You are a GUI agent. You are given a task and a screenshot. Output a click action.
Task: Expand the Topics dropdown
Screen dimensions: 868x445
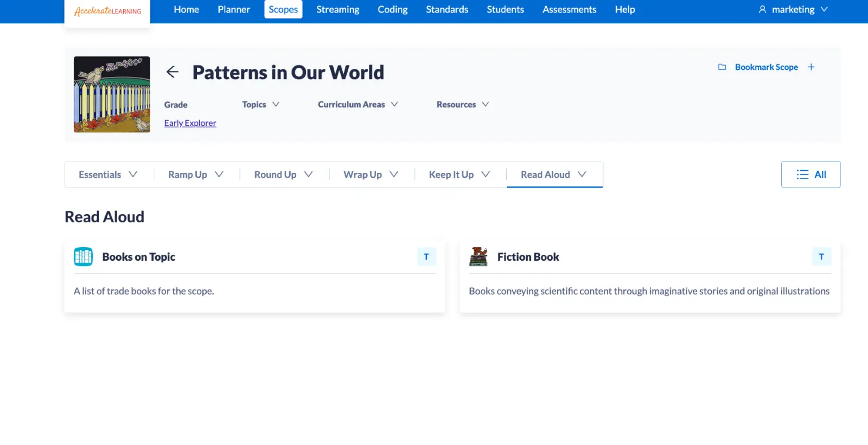click(x=260, y=105)
